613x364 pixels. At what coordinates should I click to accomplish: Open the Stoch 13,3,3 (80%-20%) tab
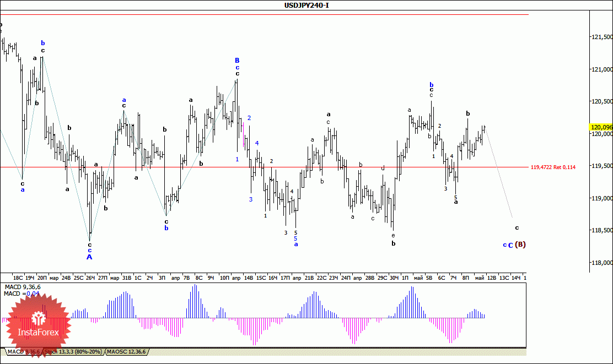tap(73, 351)
